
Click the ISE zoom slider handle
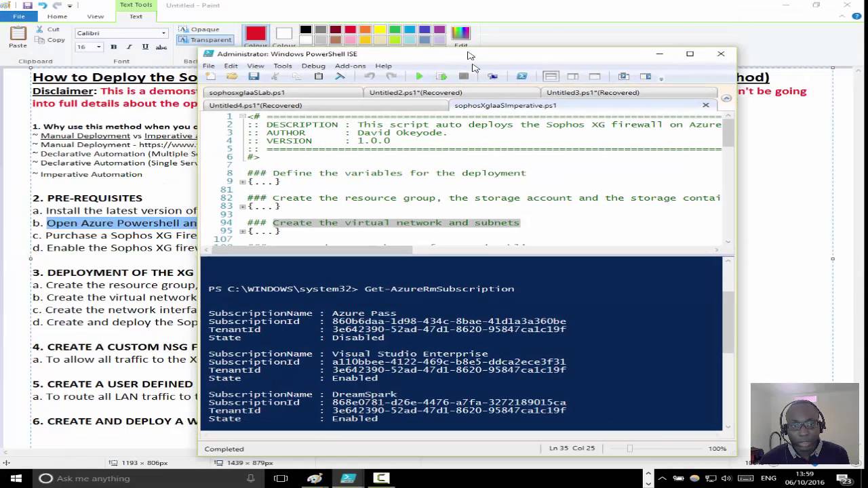629,449
